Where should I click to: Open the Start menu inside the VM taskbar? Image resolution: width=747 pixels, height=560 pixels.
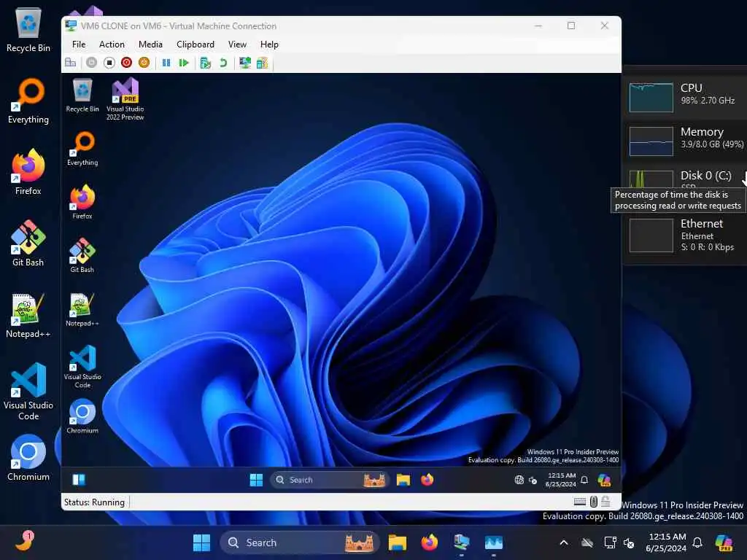[256, 480]
